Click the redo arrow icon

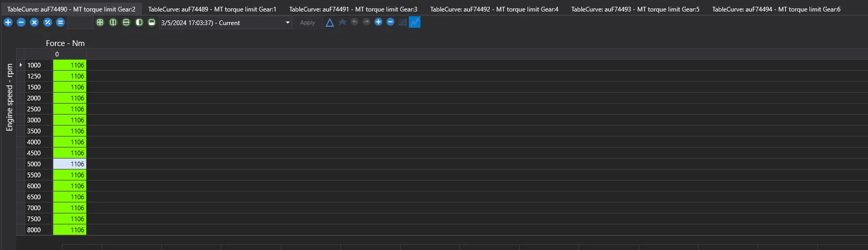coord(366,22)
